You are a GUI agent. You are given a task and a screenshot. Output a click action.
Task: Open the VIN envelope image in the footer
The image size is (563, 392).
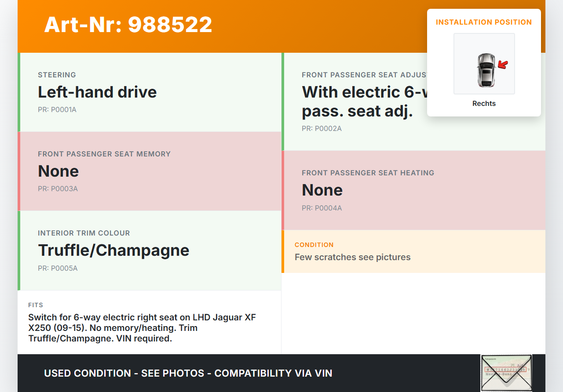pyautogui.click(x=506, y=373)
